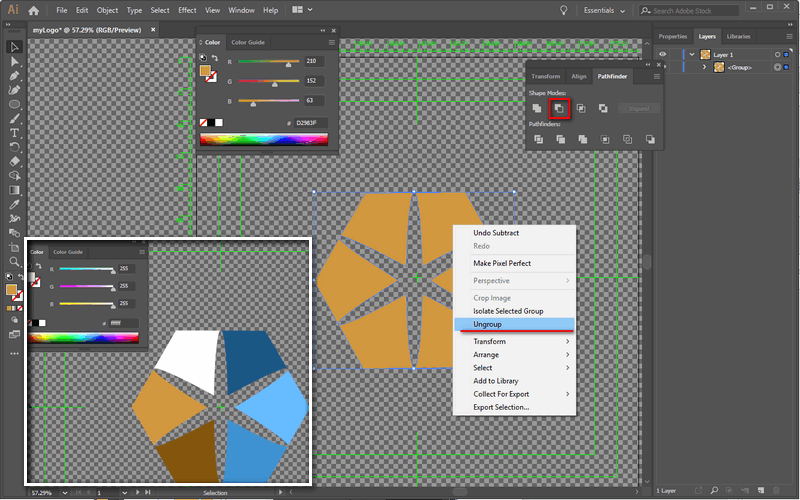Viewport: 800px width, 500px height.
Task: Click the Divide pathfinder icon
Action: [x=538, y=140]
